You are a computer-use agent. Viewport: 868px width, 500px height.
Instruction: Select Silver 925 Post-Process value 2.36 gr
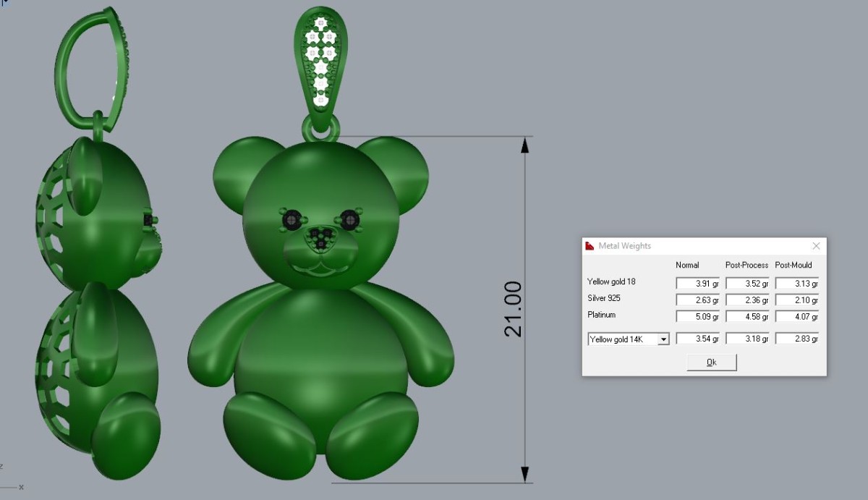(747, 300)
